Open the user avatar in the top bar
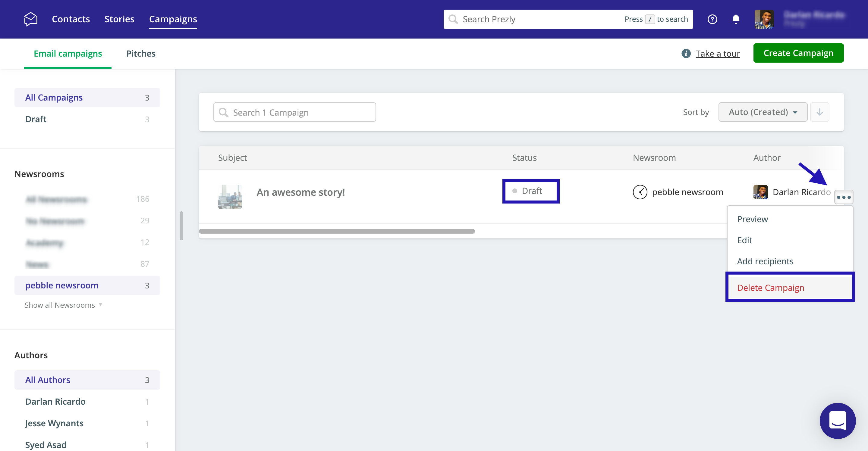 point(764,19)
